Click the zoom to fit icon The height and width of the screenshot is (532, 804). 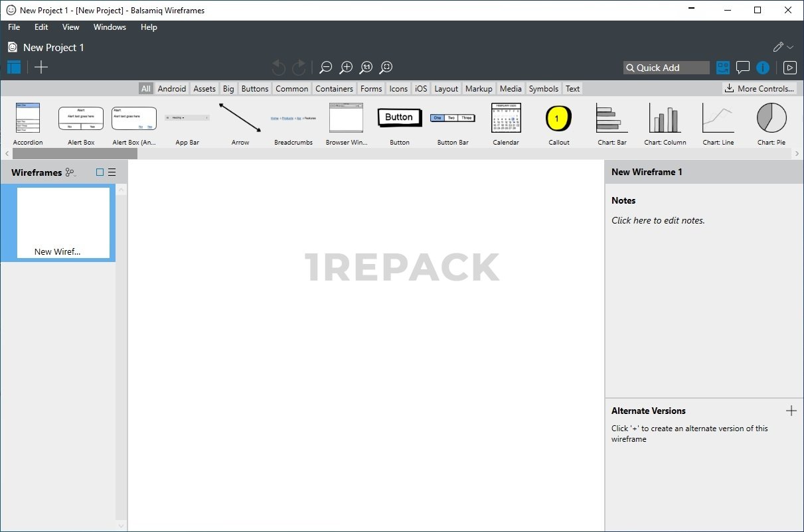386,68
